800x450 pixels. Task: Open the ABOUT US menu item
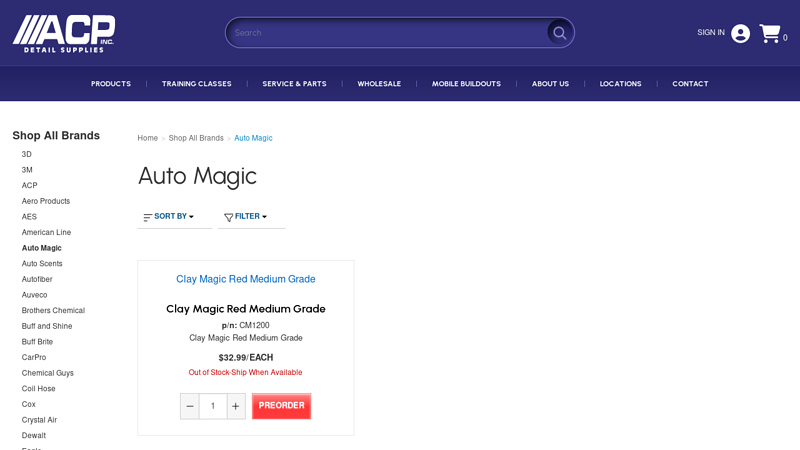point(550,84)
